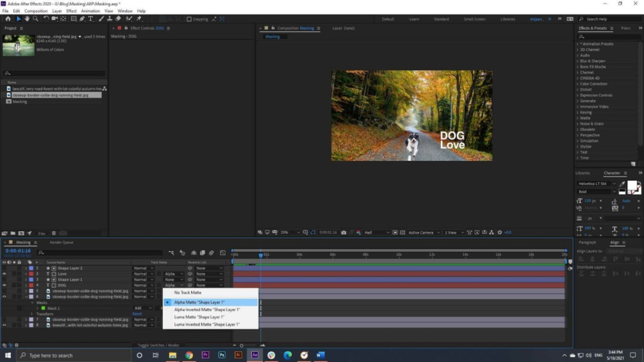Click the Home icon in toolbar
The image size is (644, 362).
tap(7, 19)
